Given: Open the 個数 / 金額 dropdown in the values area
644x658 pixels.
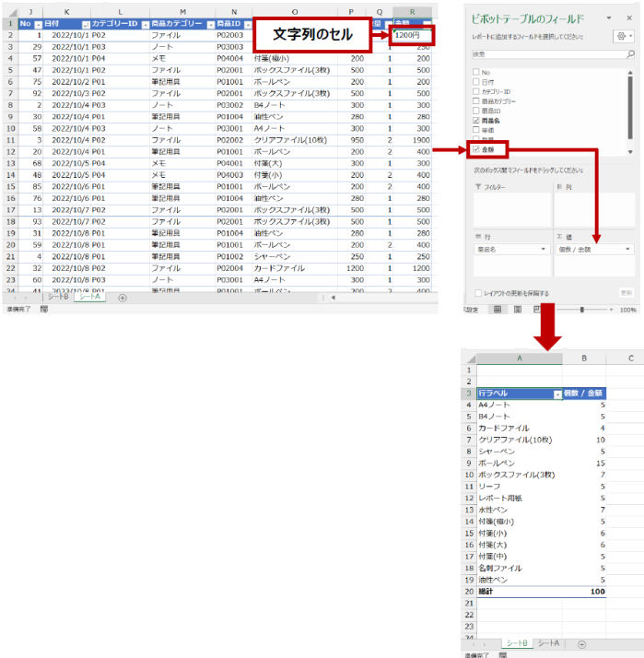Looking at the screenshot, I should click(x=629, y=249).
